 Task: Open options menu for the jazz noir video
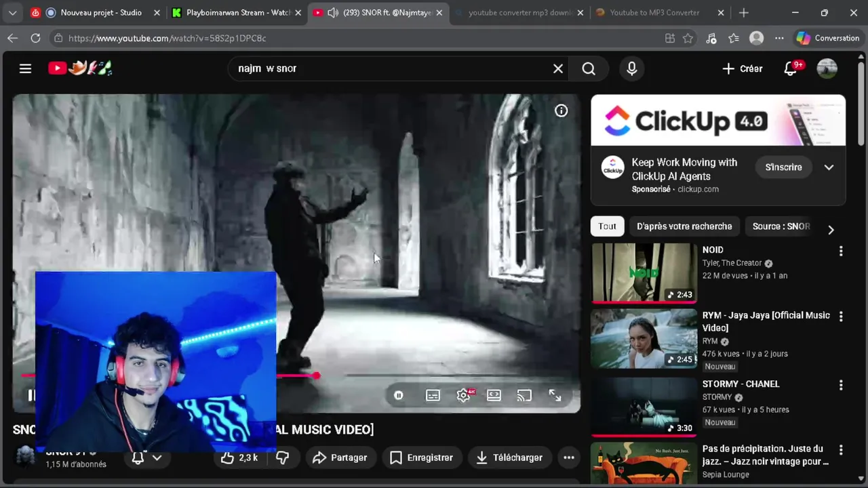coord(841,450)
